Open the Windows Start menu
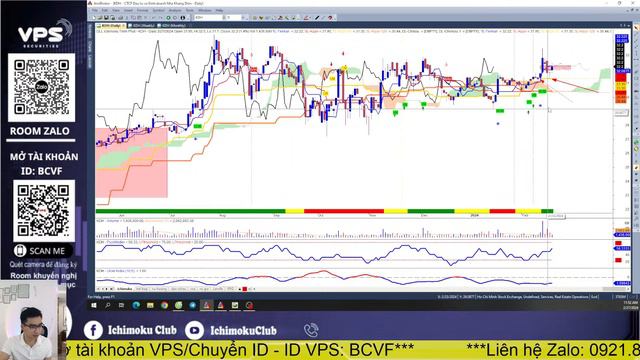640x360 pixels. [x=94, y=305]
